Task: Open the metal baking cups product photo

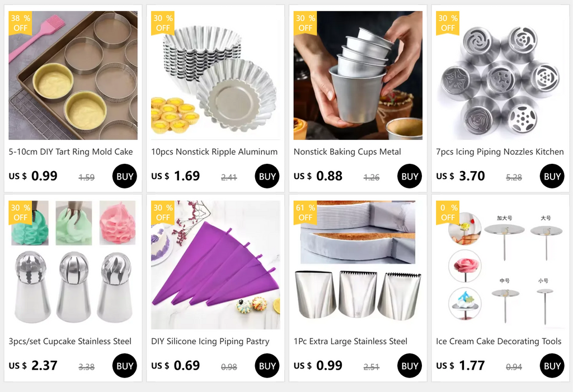Action: (358, 75)
